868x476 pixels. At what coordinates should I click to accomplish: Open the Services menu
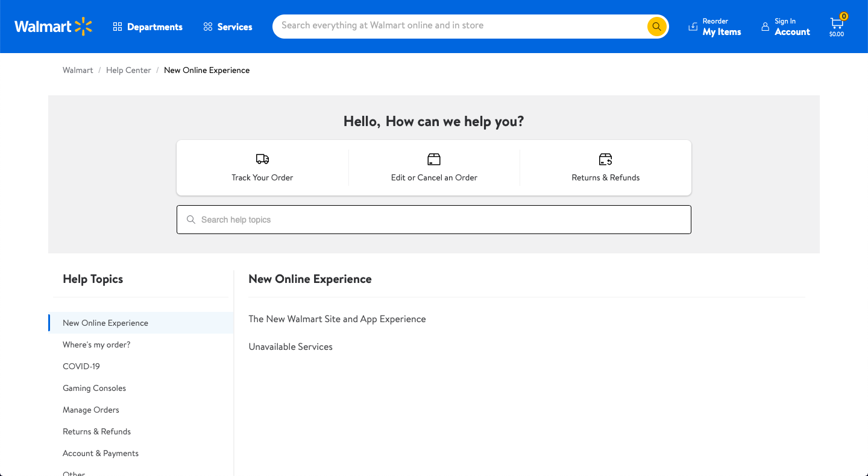228,27
